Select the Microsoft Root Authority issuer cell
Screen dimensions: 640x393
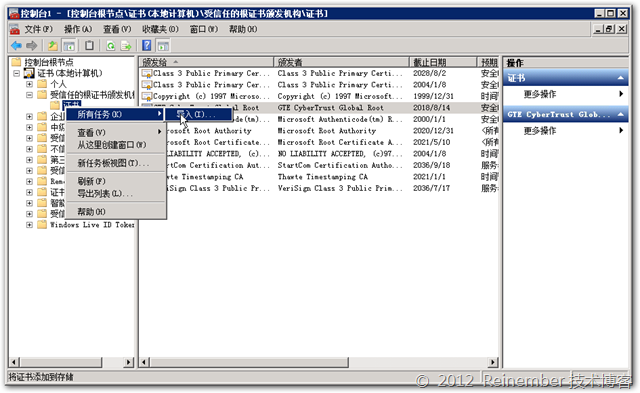point(327,131)
